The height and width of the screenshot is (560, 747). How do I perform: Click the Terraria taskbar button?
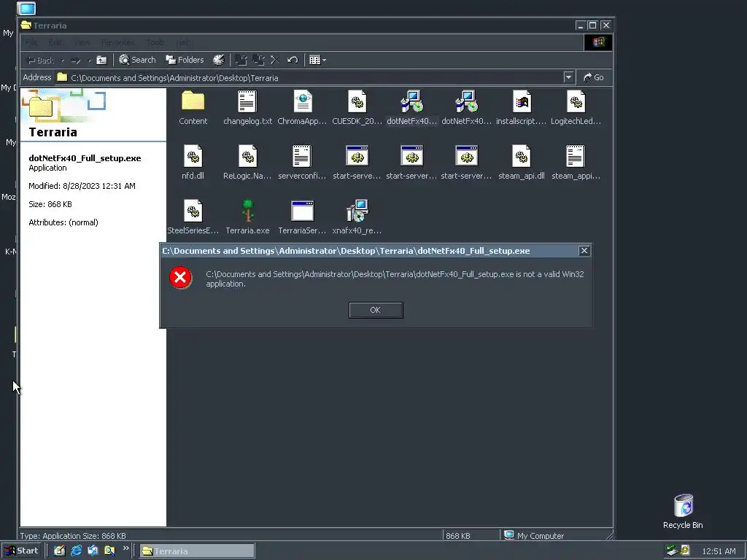pyautogui.click(x=197, y=551)
